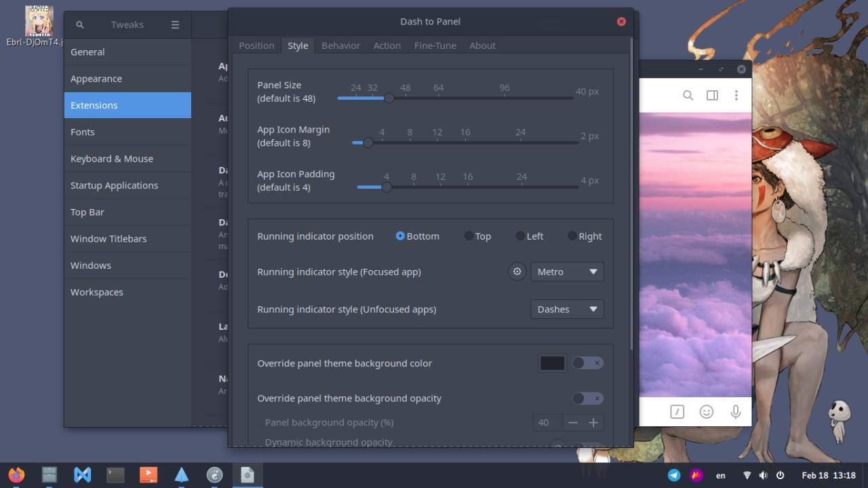Screen dimensions: 868x488
Task: Open the network Wi-Fi tray indicator
Action: (x=747, y=475)
